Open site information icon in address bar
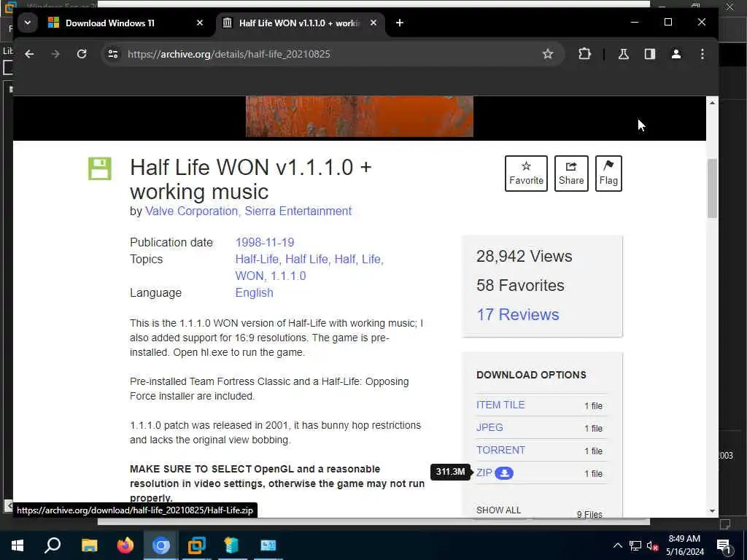 [113, 54]
